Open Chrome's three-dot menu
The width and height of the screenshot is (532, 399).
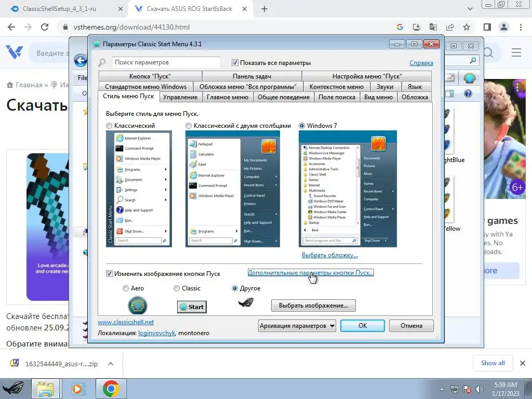[521, 27]
